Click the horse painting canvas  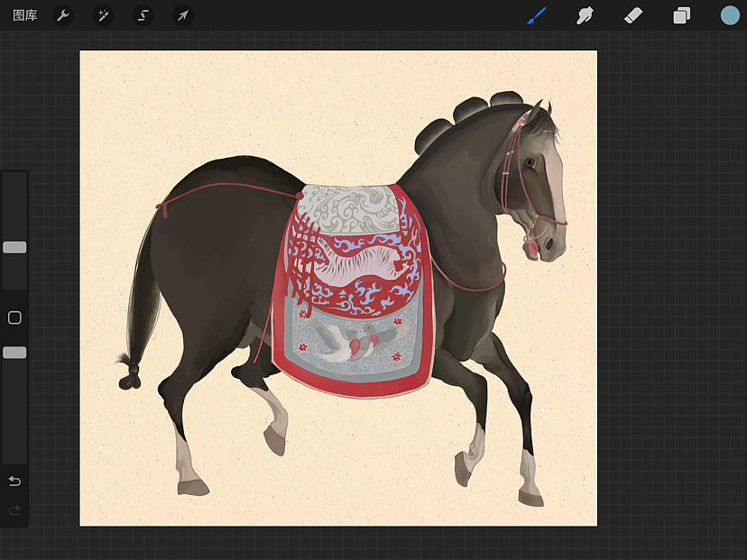click(x=338, y=288)
